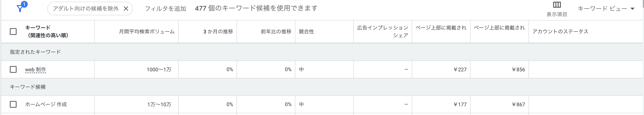The height and width of the screenshot is (115, 644).
Task: Sort by 3 か月の推移 column header
Action: click(x=218, y=32)
